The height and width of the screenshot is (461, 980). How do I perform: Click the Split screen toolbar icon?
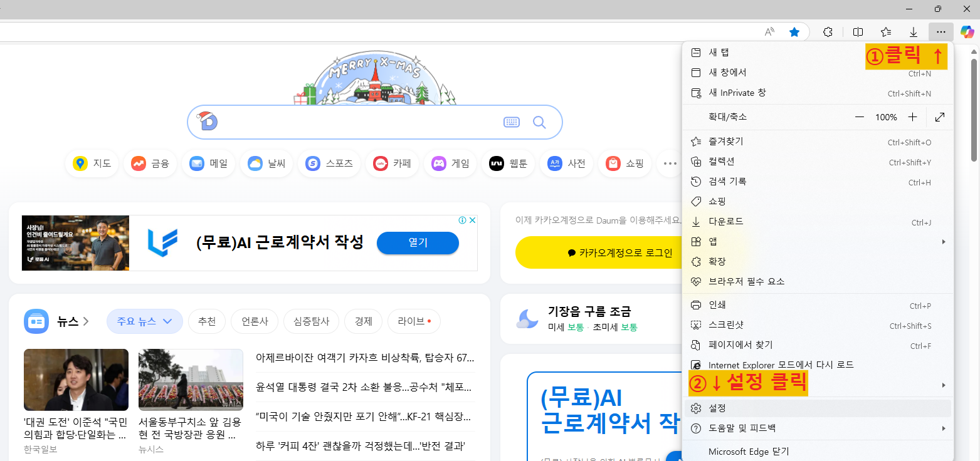point(858,32)
